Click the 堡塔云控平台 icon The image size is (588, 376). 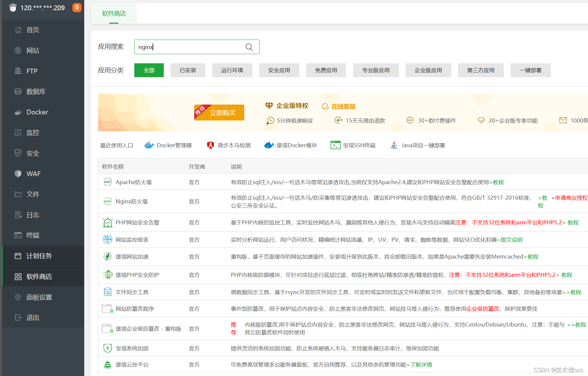(x=107, y=364)
